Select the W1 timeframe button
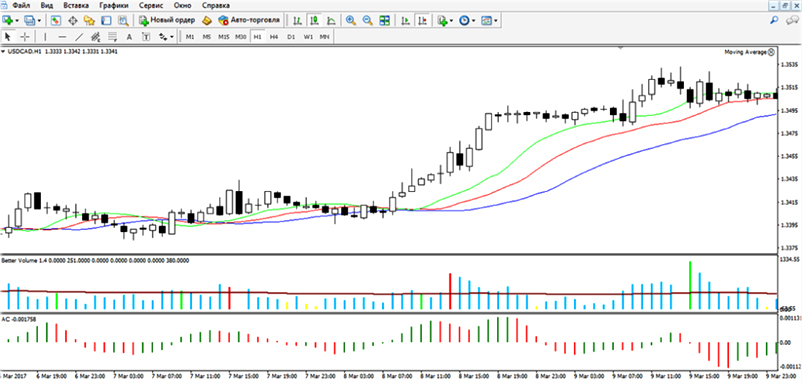Screen dimensions: 802x383 (x=307, y=37)
